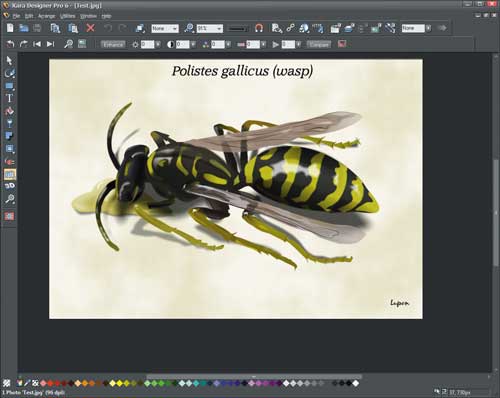Select the Text tool
This screenshot has height=398, width=500.
click(x=10, y=98)
